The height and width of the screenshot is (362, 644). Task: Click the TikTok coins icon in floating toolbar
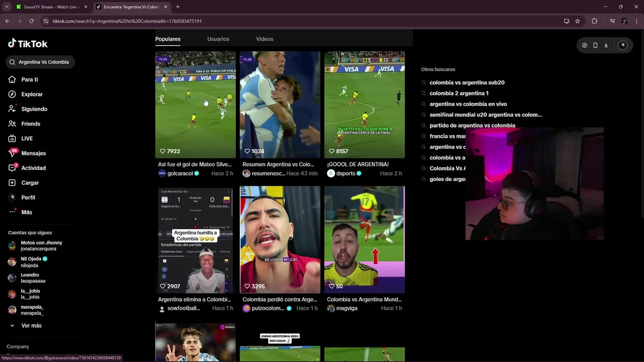[x=584, y=45]
